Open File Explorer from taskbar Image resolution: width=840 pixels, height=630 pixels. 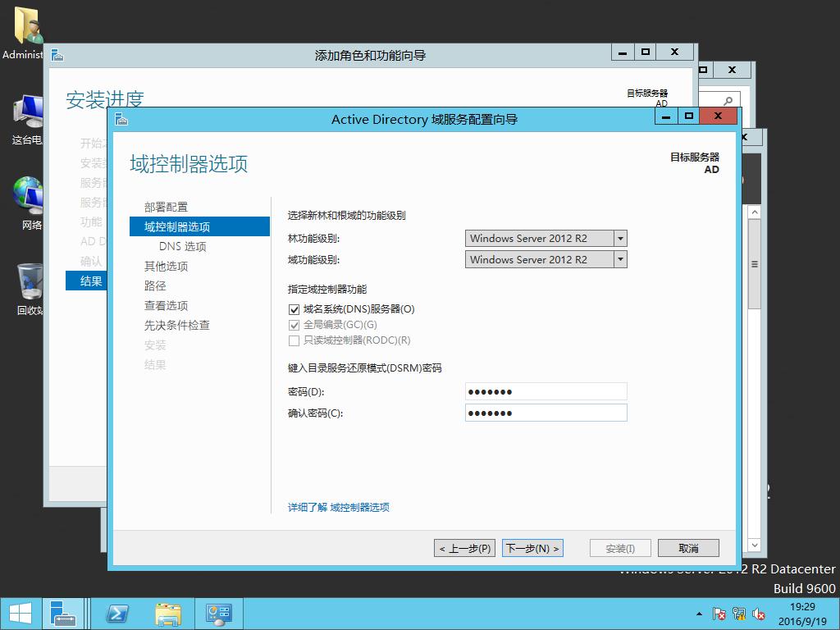tap(167, 614)
